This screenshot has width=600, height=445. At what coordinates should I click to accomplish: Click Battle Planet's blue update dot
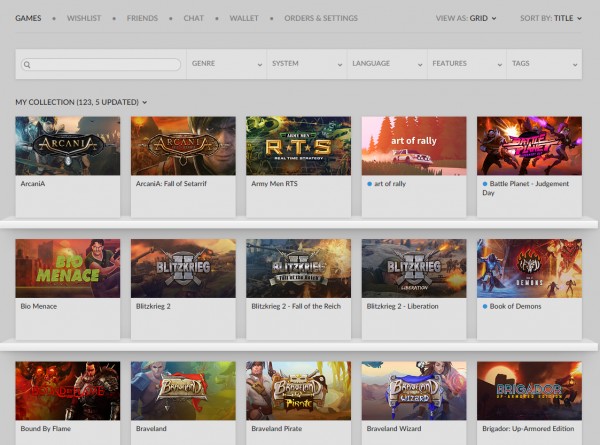tap(485, 184)
